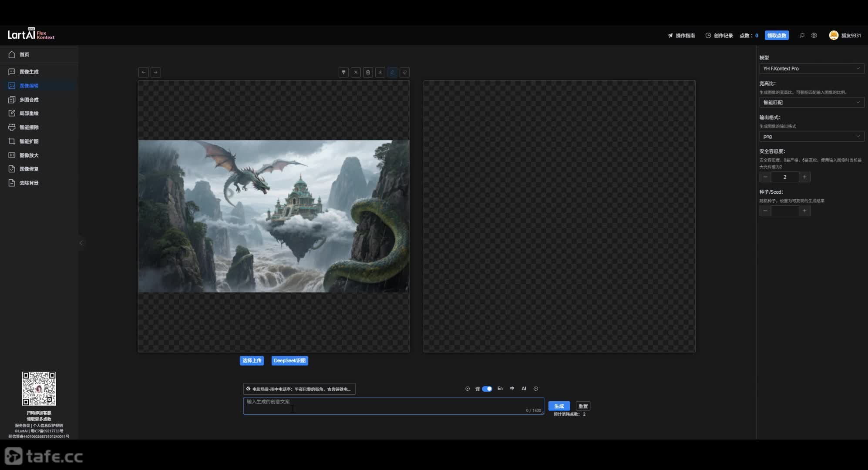Select the eraser tool in canvas toolbar
The width and height of the screenshot is (868, 470).
(x=404, y=72)
